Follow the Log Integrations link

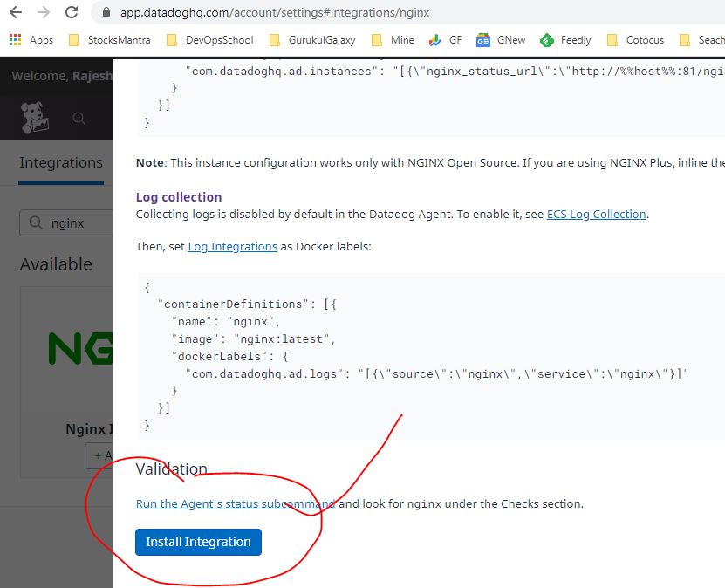232,247
